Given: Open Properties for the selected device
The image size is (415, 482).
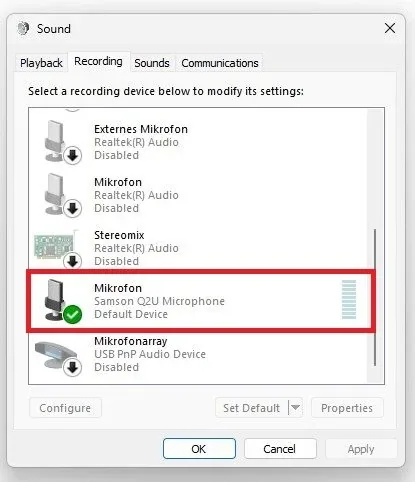Looking at the screenshot, I should click(x=347, y=408).
